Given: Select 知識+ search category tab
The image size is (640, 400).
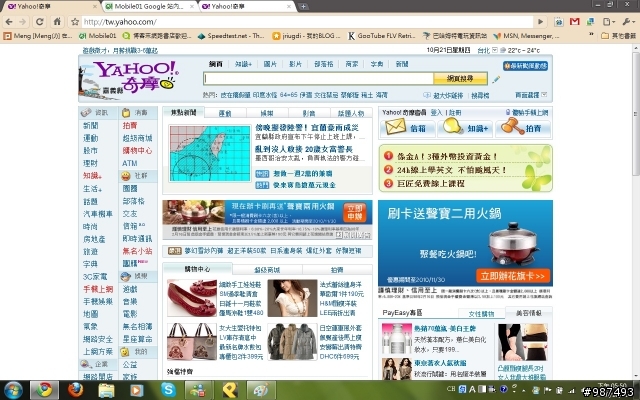Looking at the screenshot, I should (243, 64).
